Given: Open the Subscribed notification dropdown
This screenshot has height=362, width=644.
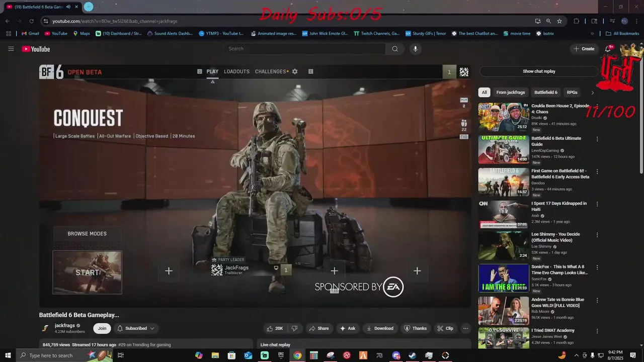Looking at the screenshot, I should (x=136, y=328).
